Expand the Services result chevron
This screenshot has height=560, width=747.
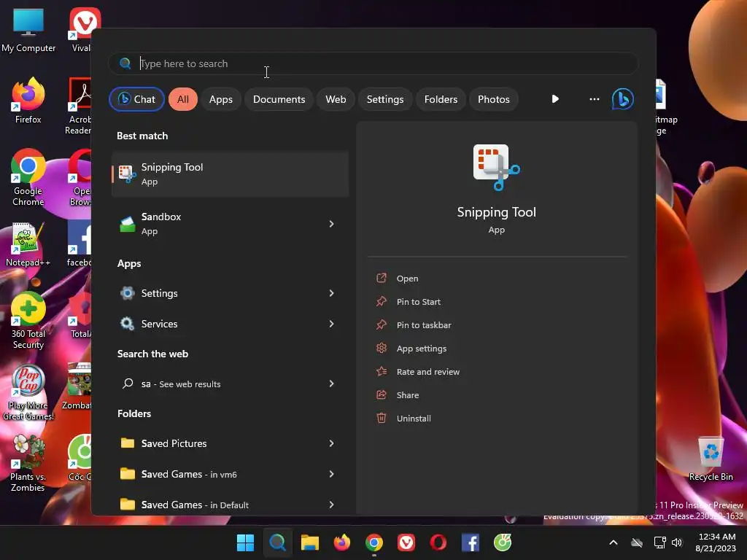coord(331,324)
